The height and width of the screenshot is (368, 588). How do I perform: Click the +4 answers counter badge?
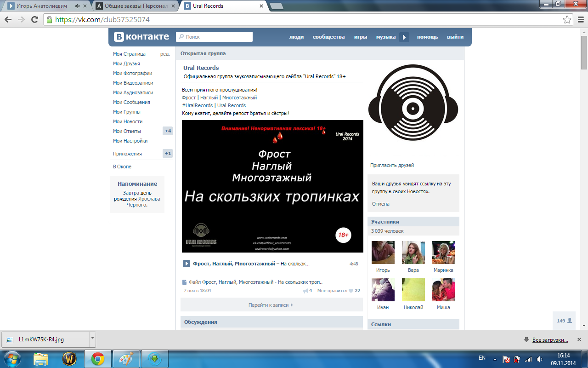click(168, 131)
